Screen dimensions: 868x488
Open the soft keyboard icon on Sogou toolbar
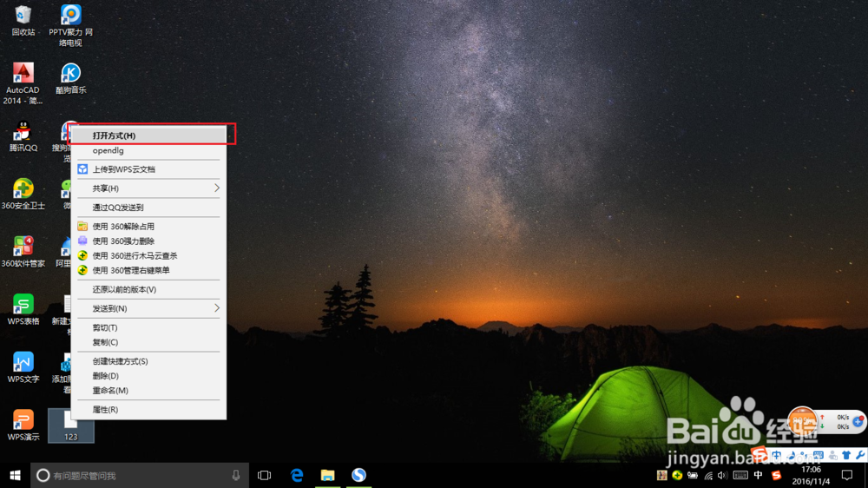[x=819, y=455]
